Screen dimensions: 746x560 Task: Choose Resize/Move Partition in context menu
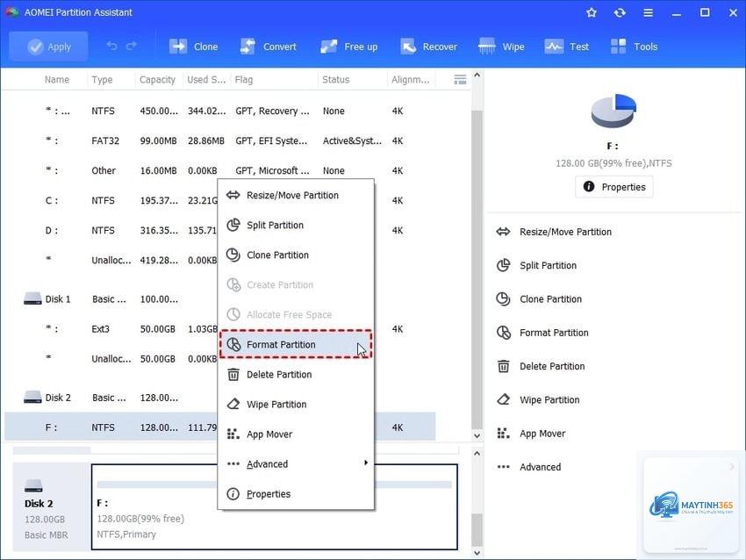296,195
